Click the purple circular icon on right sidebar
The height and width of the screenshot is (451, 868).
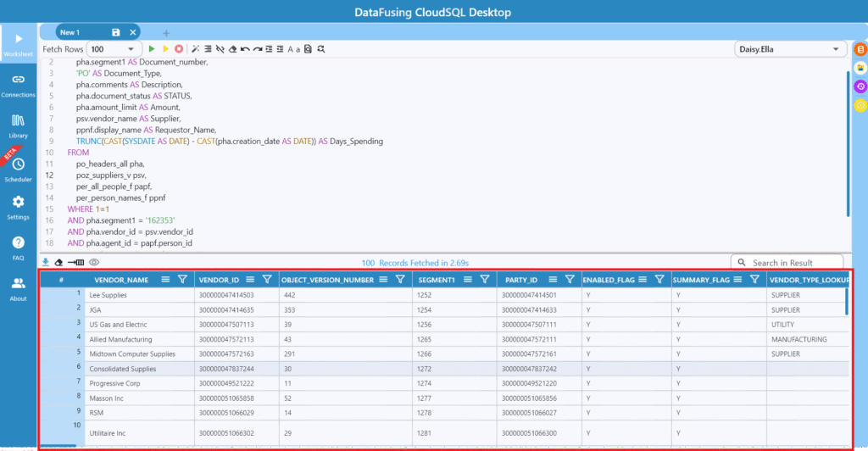[860, 86]
